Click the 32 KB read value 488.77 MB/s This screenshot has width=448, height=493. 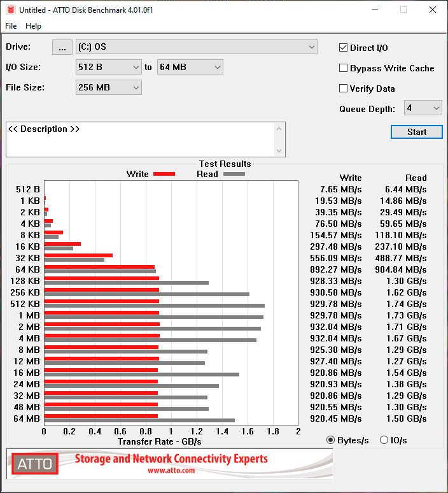(400, 258)
